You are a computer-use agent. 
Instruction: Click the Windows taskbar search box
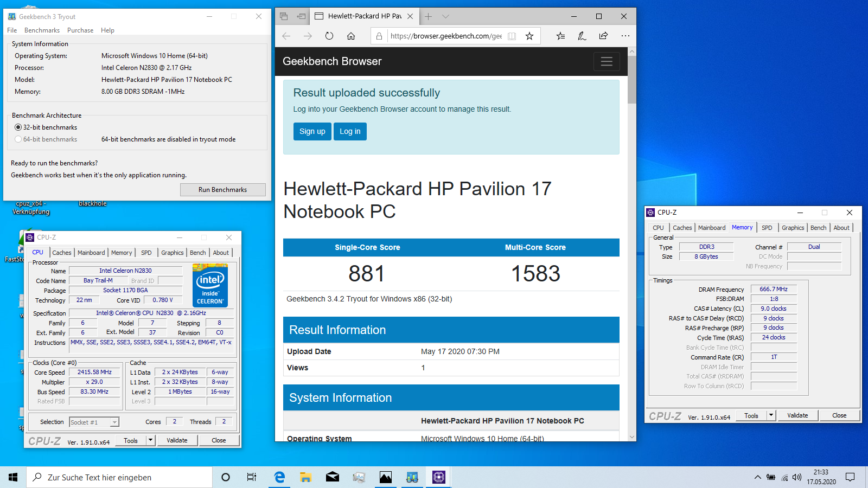click(119, 477)
